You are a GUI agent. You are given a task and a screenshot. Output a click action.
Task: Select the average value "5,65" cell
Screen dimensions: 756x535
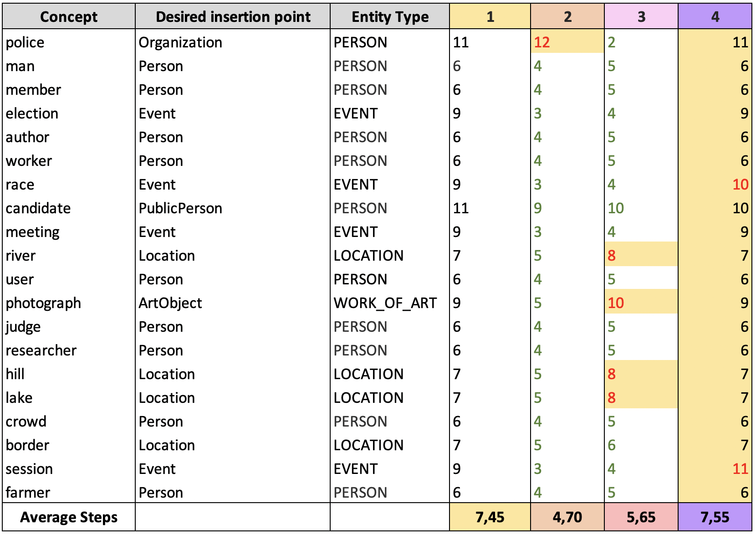[641, 517]
